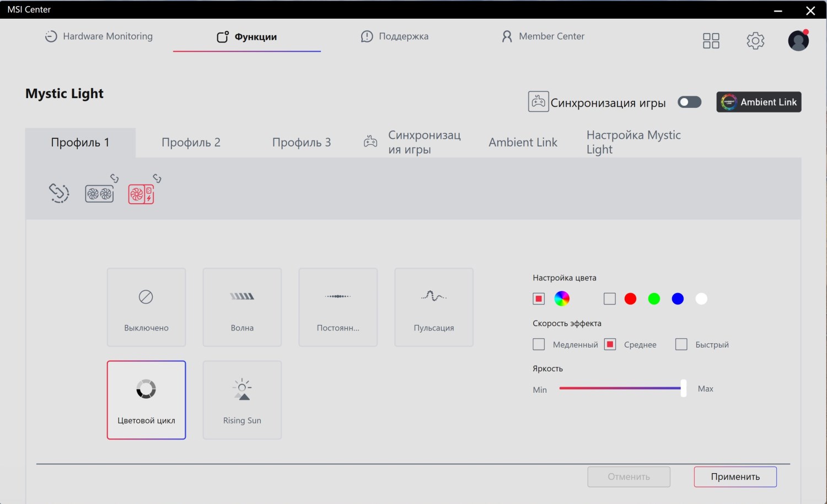Open settings gear icon
The image size is (827, 504).
[755, 41]
